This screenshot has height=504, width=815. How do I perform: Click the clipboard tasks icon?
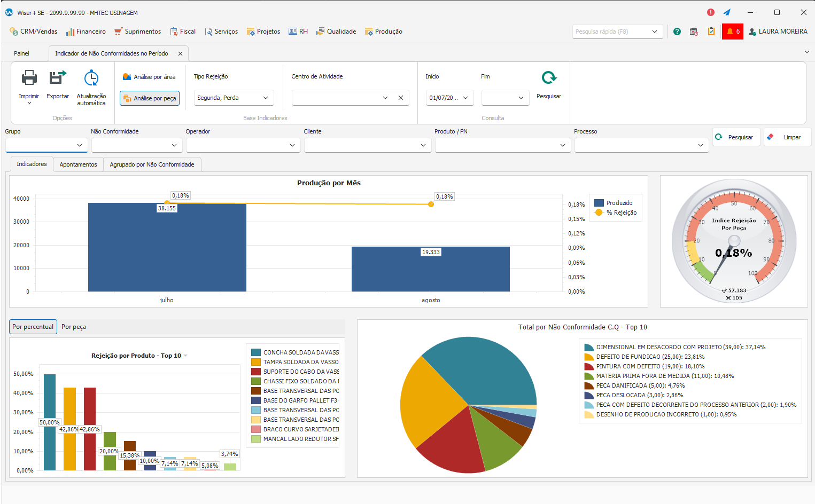point(711,31)
